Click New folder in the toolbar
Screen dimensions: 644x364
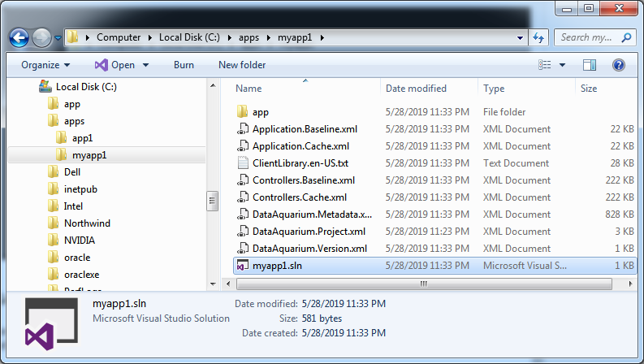[242, 65]
